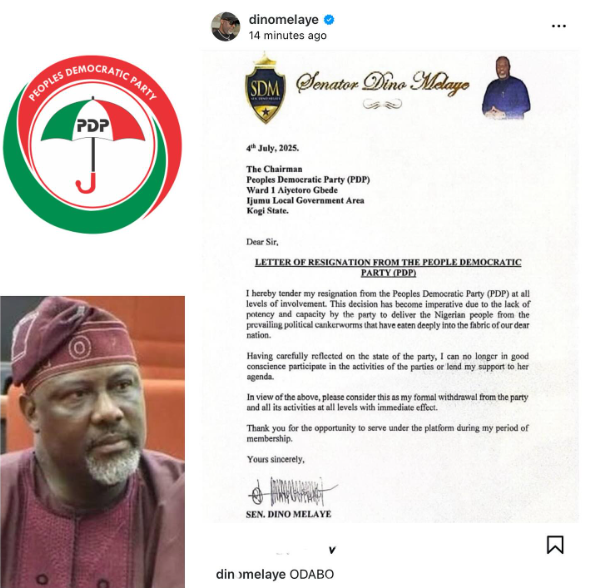Click the '14 minutes ago' timestamp
Screen dimensions: 594x588
click(x=288, y=36)
